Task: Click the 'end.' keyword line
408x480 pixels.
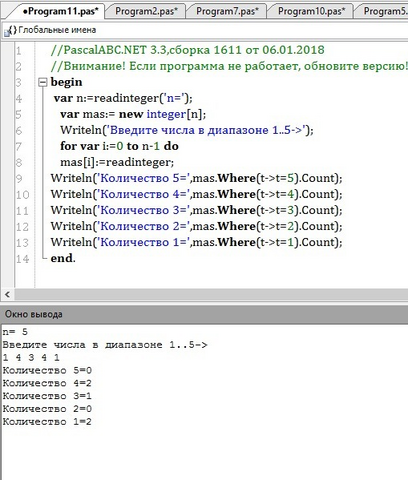Action: (x=63, y=258)
